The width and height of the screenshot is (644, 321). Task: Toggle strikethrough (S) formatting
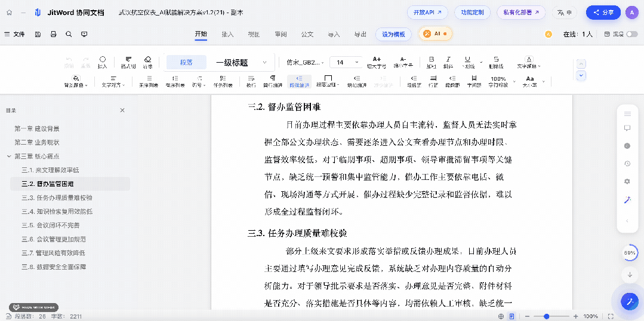click(x=496, y=62)
